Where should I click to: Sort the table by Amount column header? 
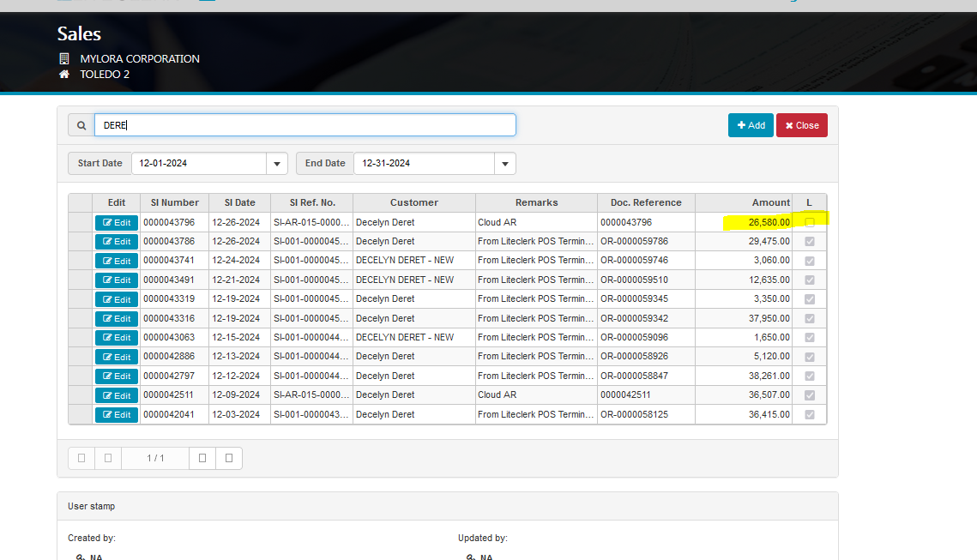pos(743,202)
